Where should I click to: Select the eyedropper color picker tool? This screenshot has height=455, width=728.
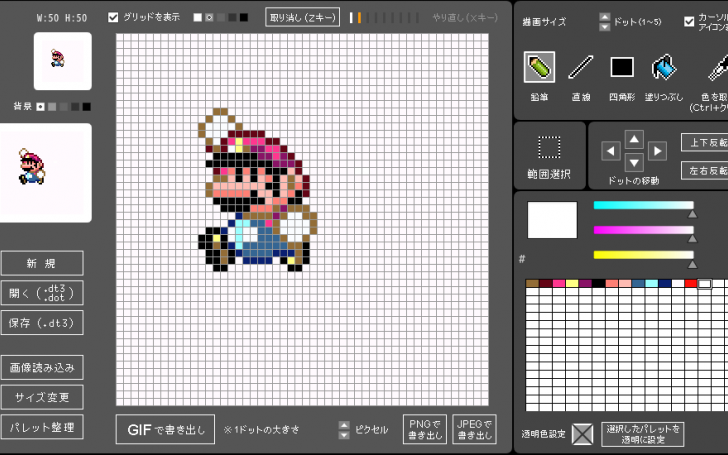717,67
